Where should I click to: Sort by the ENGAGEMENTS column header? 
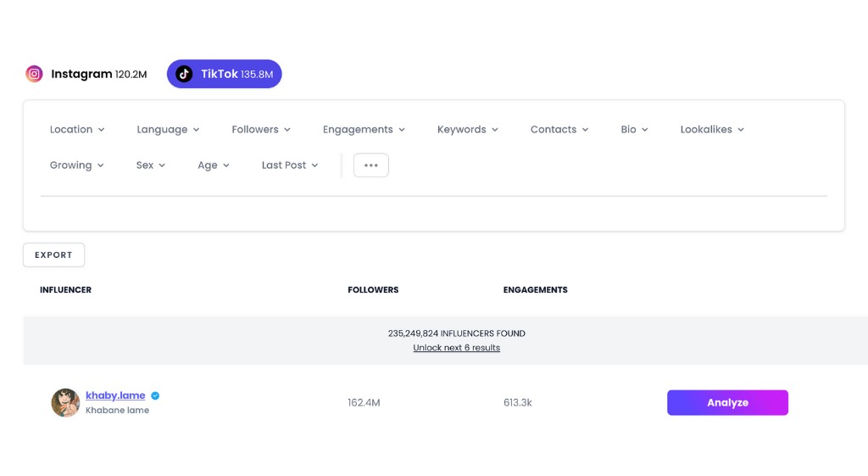click(x=536, y=290)
